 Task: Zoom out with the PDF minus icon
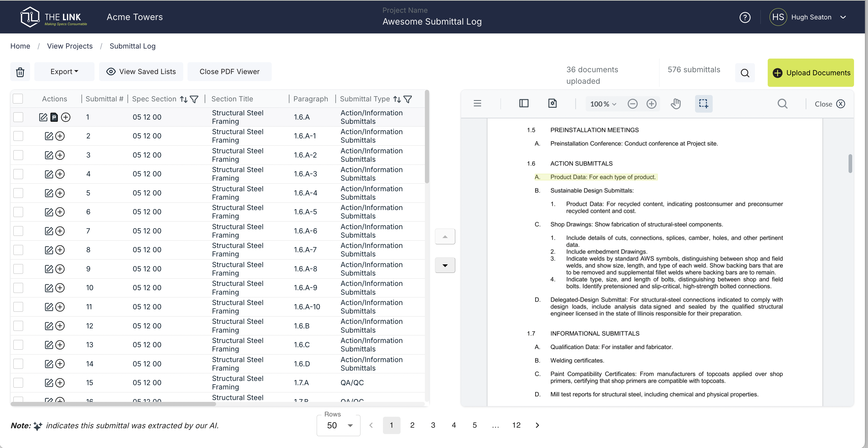click(x=632, y=104)
